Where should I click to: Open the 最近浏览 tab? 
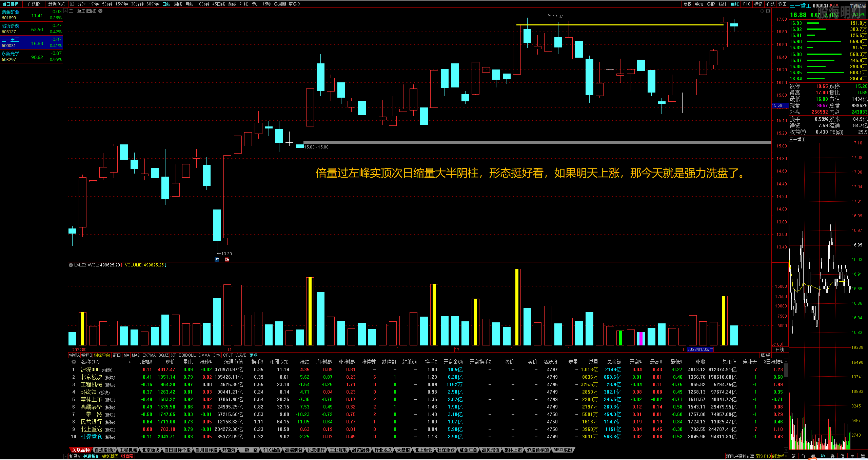point(56,4)
